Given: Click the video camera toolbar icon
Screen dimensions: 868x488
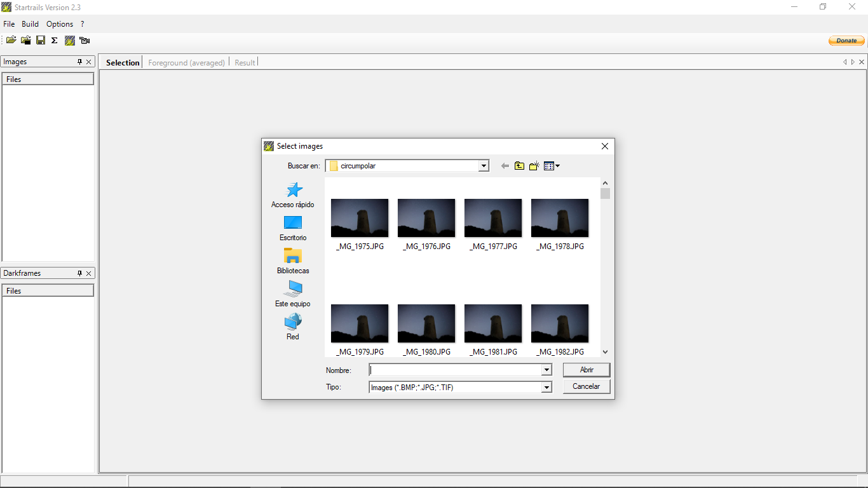Looking at the screenshot, I should pos(85,40).
